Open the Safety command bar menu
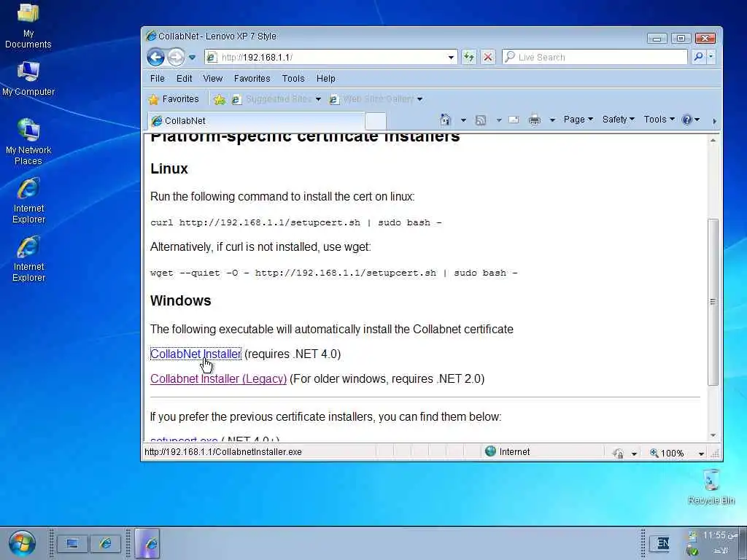 pos(618,120)
